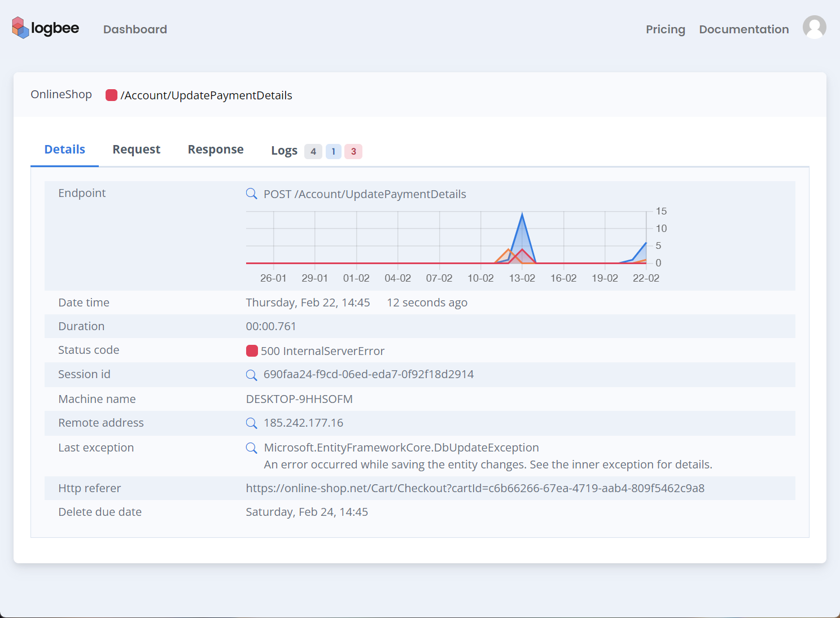Screen dimensions: 840x618
Task: Go to the Pricing page
Action: point(665,29)
